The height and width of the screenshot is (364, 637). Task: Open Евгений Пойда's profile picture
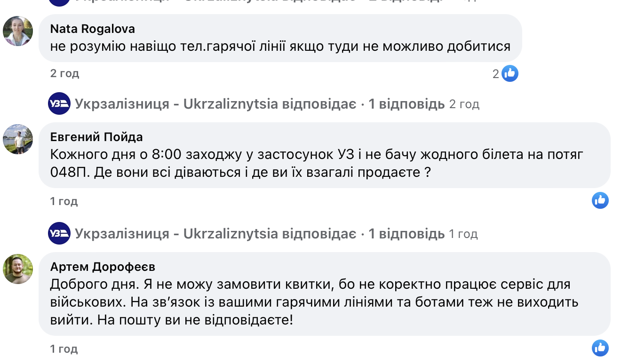[x=18, y=139]
